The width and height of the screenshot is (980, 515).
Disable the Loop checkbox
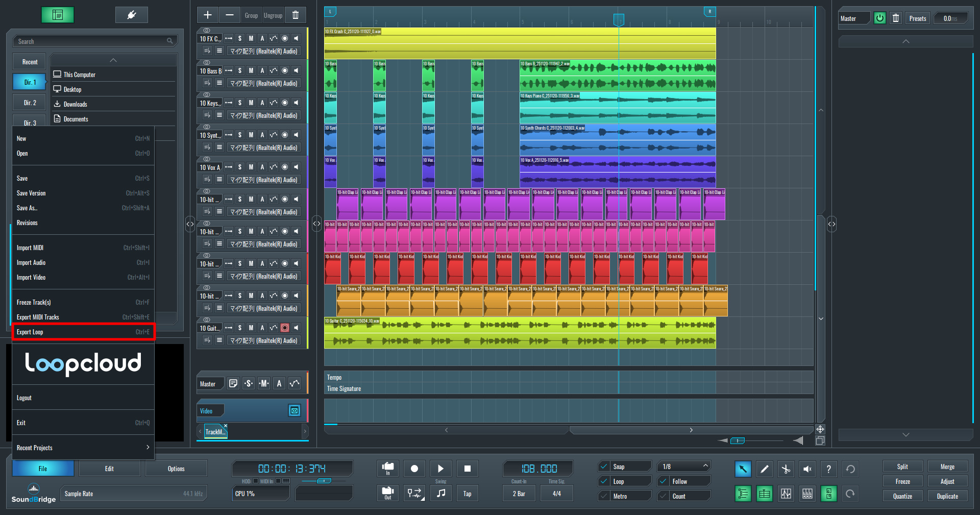point(604,481)
